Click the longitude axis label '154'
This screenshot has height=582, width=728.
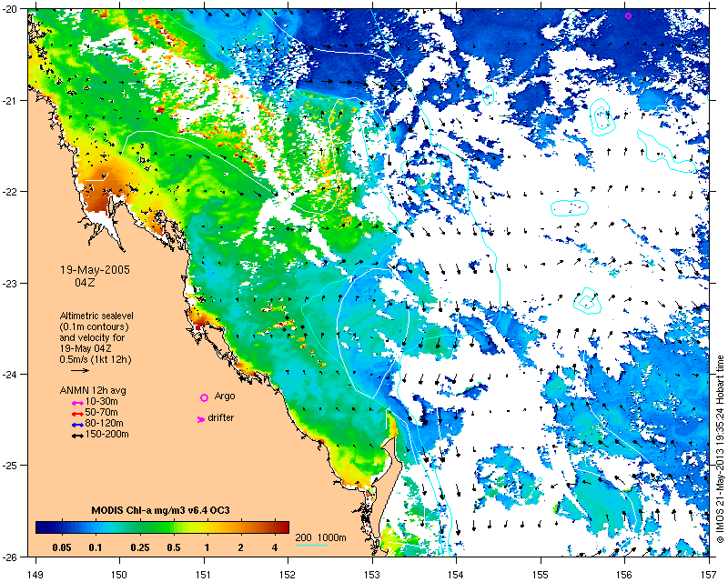pos(457,575)
